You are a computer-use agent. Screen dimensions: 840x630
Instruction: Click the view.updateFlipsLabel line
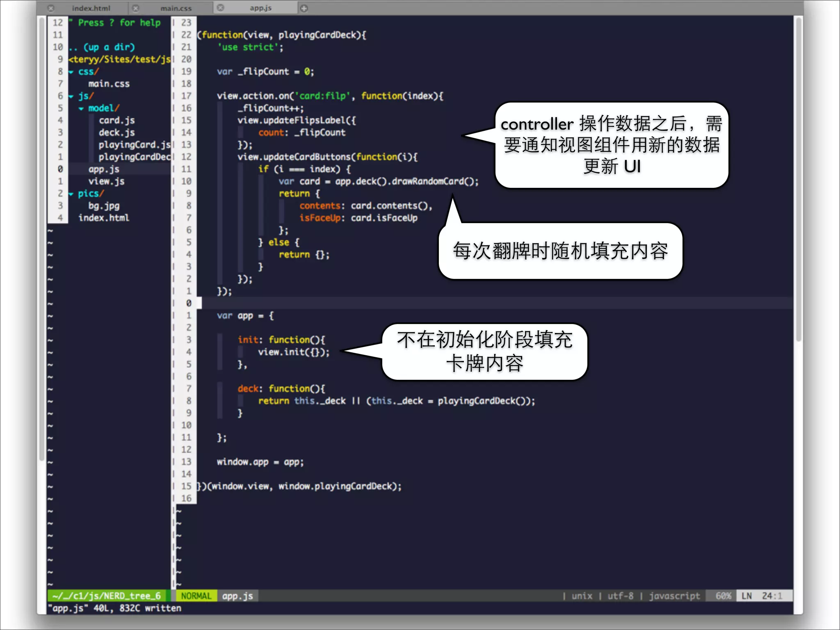[x=297, y=121]
